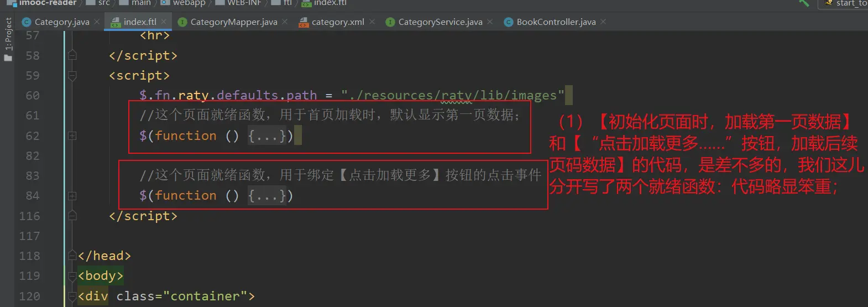The image size is (868, 307).
Task: Click the {...} placeholder on line 62
Action: (266, 136)
